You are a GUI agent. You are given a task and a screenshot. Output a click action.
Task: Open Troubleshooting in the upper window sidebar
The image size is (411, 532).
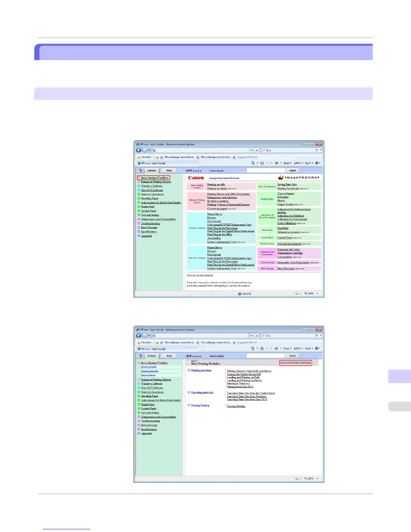coord(150,223)
